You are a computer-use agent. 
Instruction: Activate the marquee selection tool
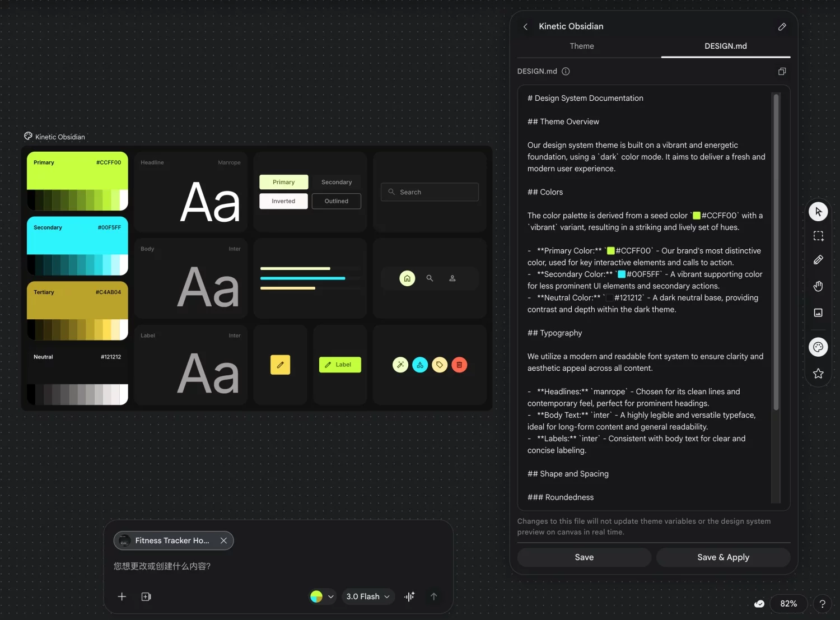pos(818,236)
